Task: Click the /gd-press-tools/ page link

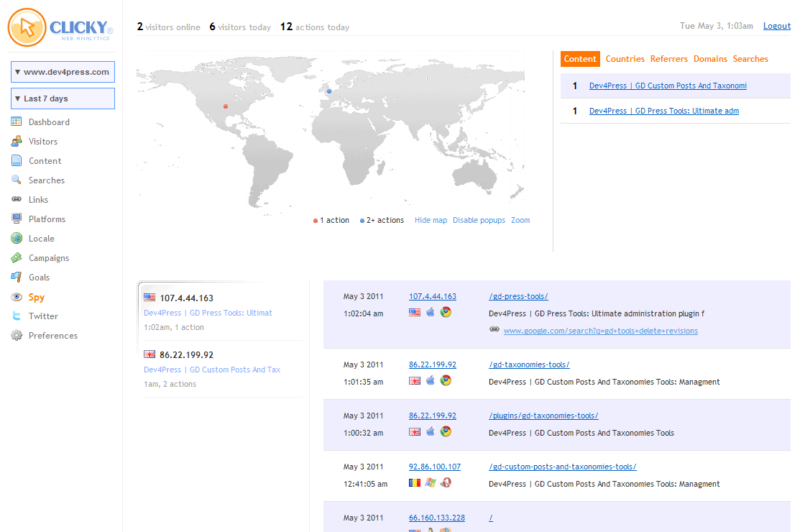Action: pyautogui.click(x=518, y=296)
